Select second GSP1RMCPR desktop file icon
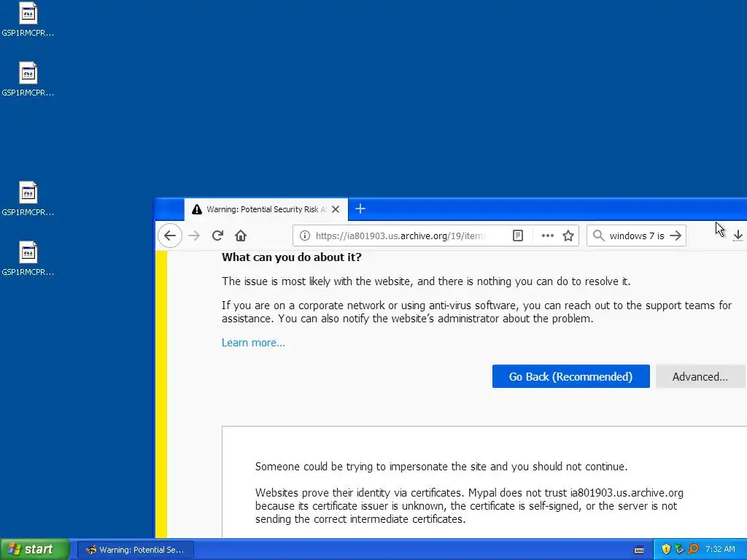The width and height of the screenshot is (747, 560). tap(28, 79)
